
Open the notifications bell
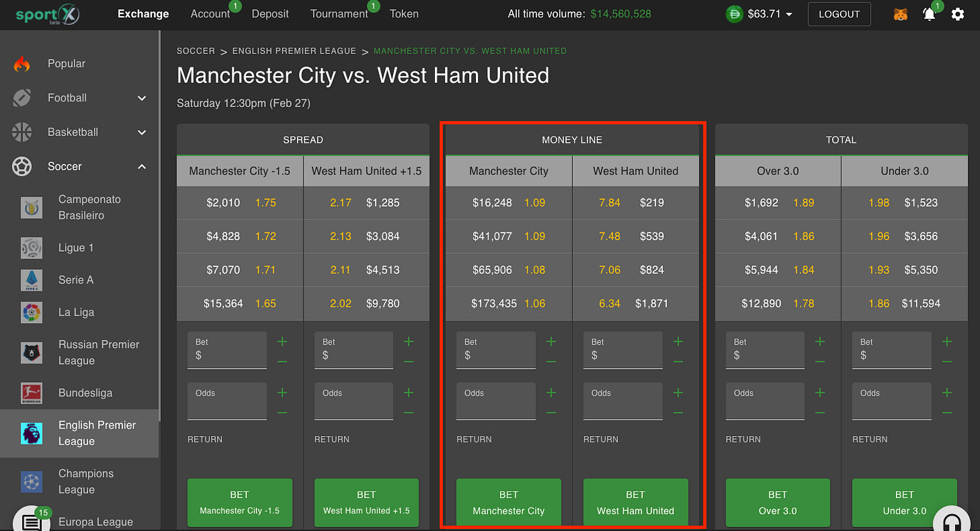pyautogui.click(x=929, y=14)
